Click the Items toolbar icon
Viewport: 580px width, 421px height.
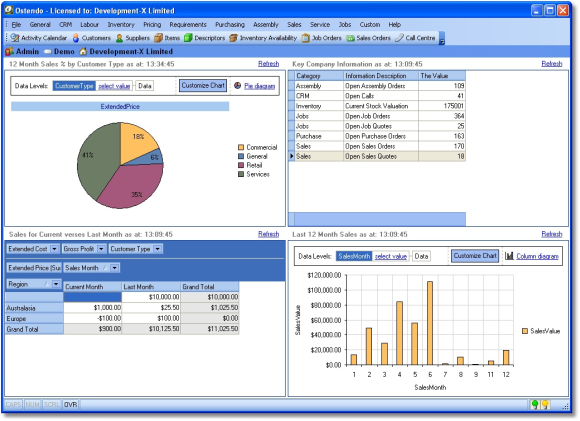click(158, 38)
